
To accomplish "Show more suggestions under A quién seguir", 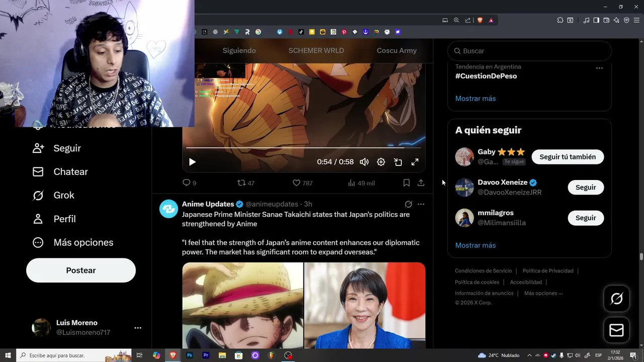I will click(x=475, y=245).
